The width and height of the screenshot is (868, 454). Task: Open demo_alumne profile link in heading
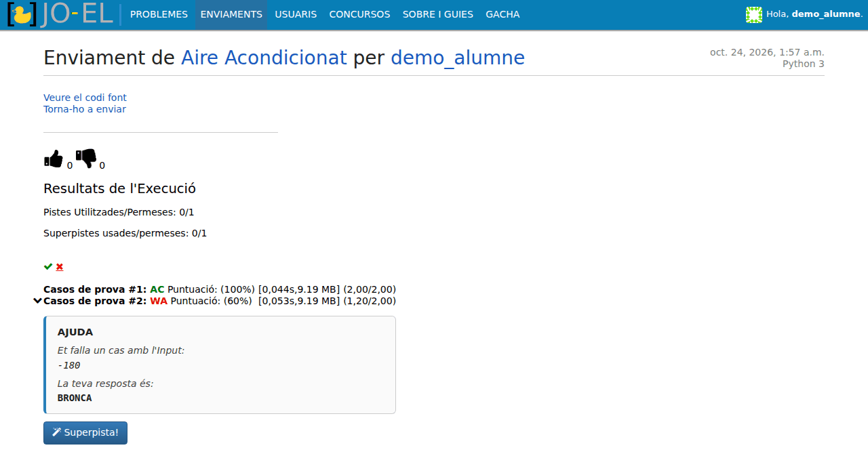coord(458,58)
